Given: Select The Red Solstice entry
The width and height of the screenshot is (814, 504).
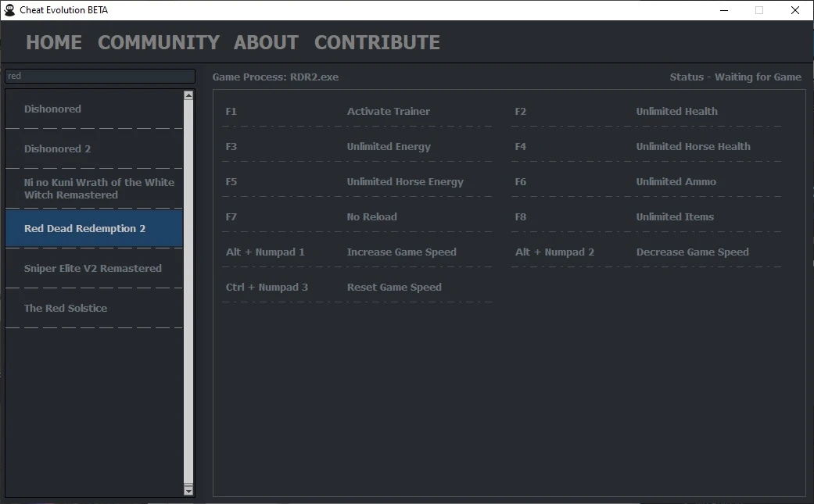Looking at the screenshot, I should 94,309.
